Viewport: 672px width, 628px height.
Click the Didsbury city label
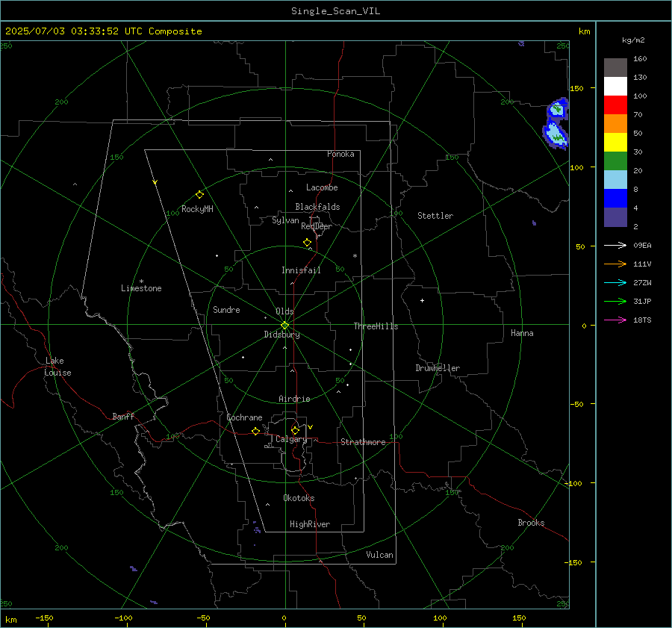click(x=281, y=335)
